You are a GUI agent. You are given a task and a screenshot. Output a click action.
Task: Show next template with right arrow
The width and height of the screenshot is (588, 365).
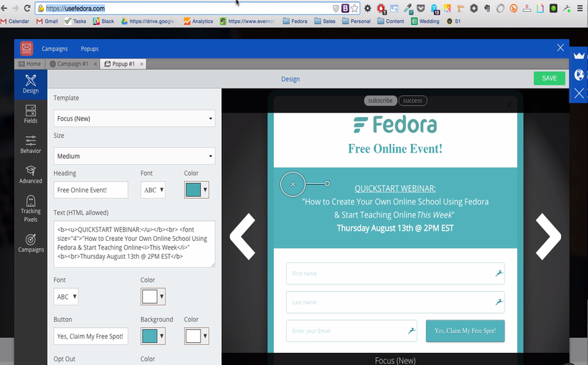[x=548, y=237]
